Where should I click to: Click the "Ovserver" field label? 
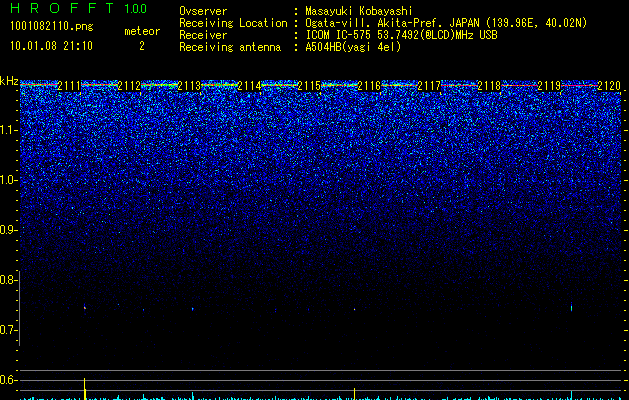(x=203, y=11)
